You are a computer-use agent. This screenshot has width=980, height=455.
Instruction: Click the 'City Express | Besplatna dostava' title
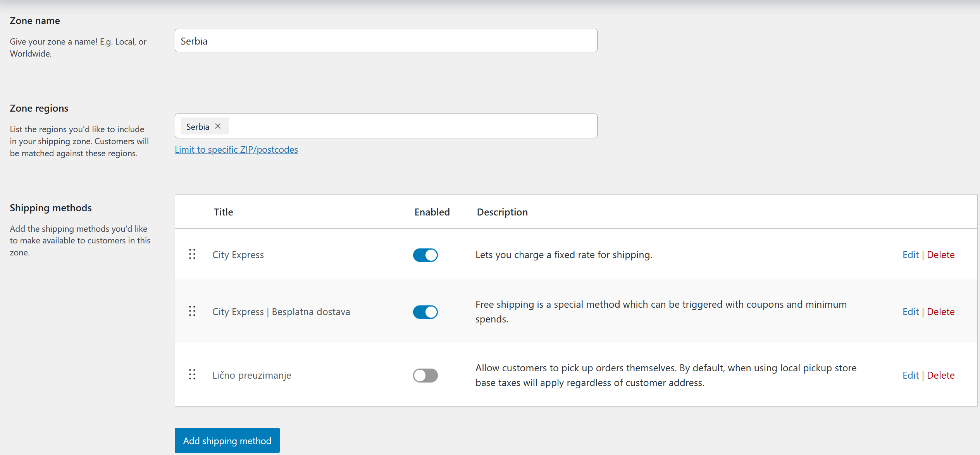(x=281, y=312)
